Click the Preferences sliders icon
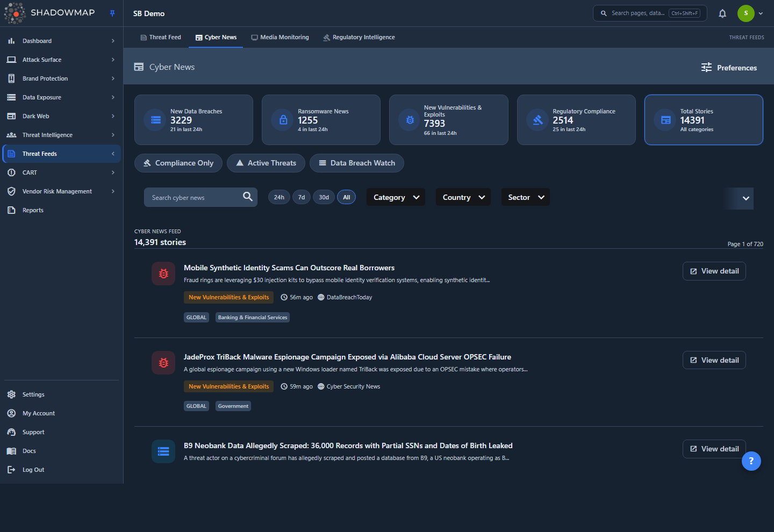The image size is (774, 532). click(x=706, y=67)
